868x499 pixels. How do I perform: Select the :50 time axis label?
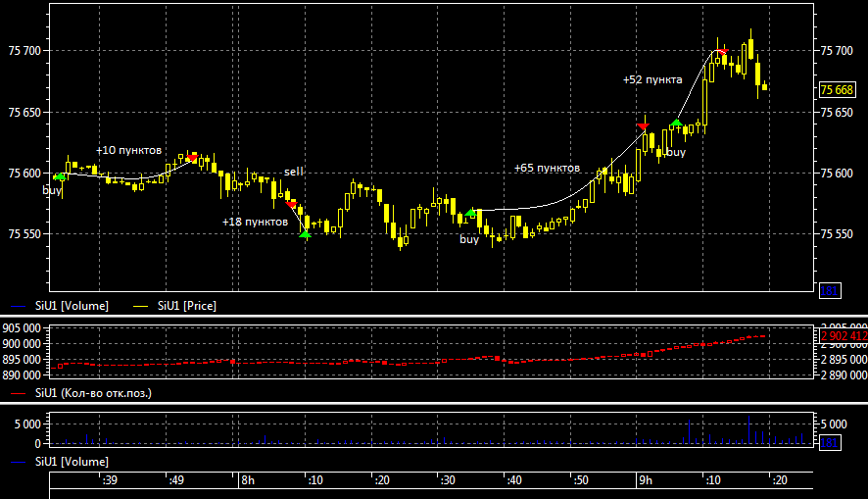[x=581, y=480]
